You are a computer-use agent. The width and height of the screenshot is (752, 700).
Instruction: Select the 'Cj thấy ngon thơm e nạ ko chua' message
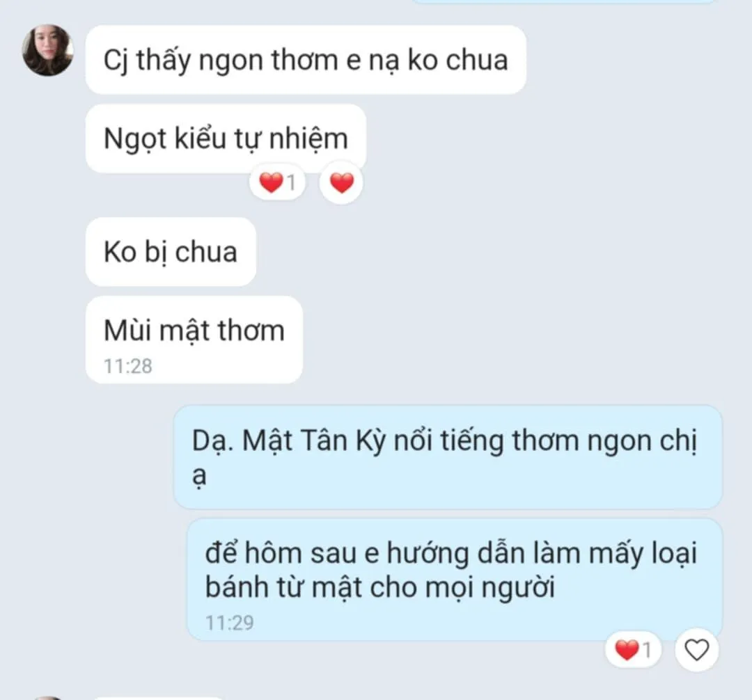click(x=306, y=60)
